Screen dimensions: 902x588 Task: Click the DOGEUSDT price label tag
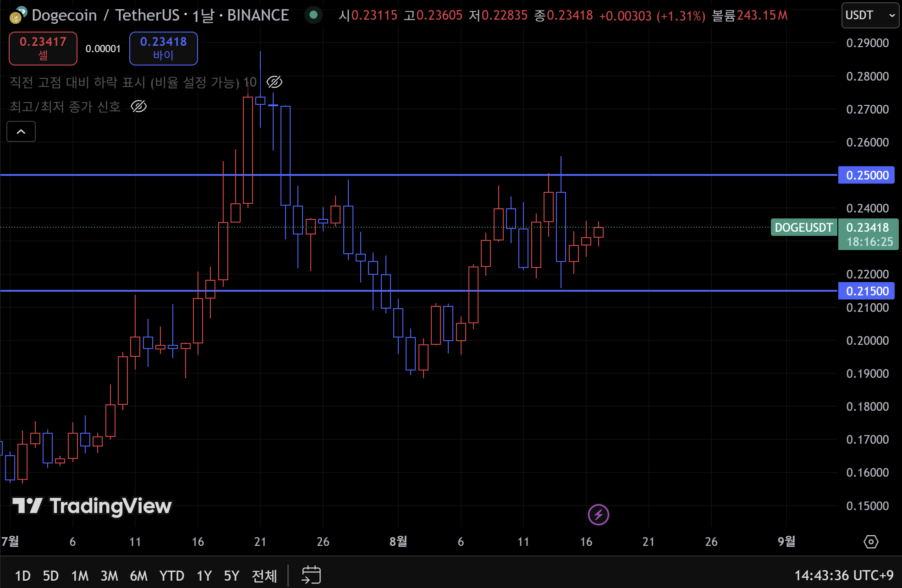[803, 228]
